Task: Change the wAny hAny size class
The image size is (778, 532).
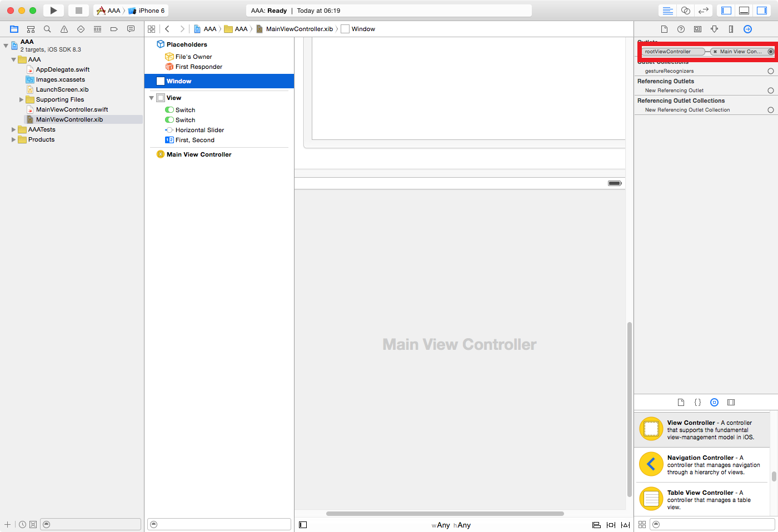Action: tap(451, 525)
